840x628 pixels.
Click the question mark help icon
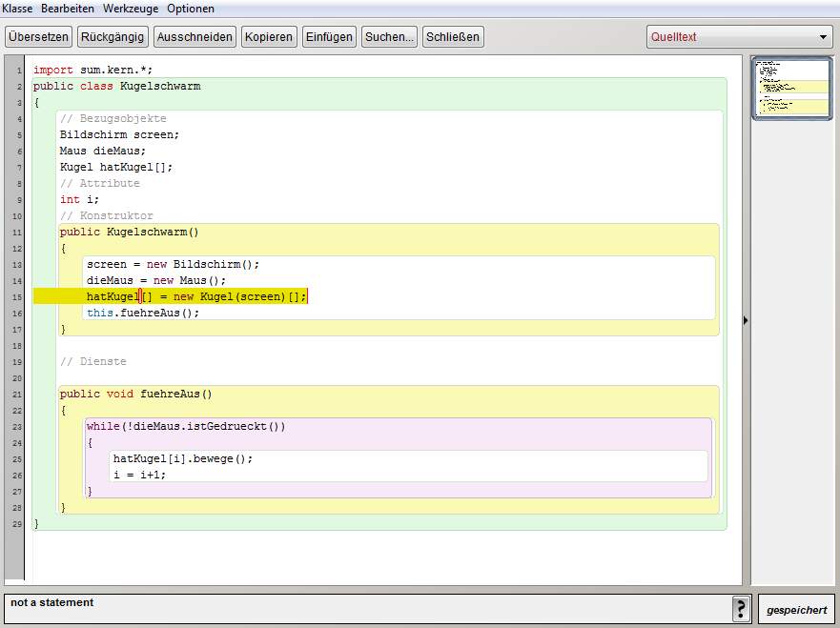(x=741, y=609)
